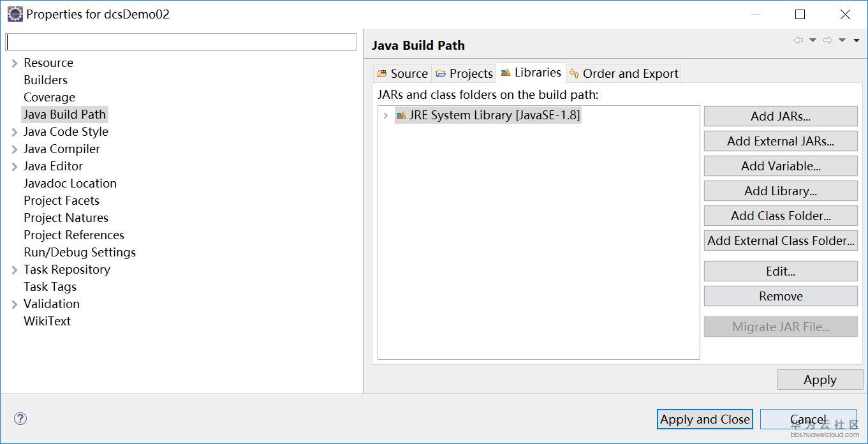Screen dimensions: 868x444
Task: Click the back navigation arrow icon
Action: 798,40
